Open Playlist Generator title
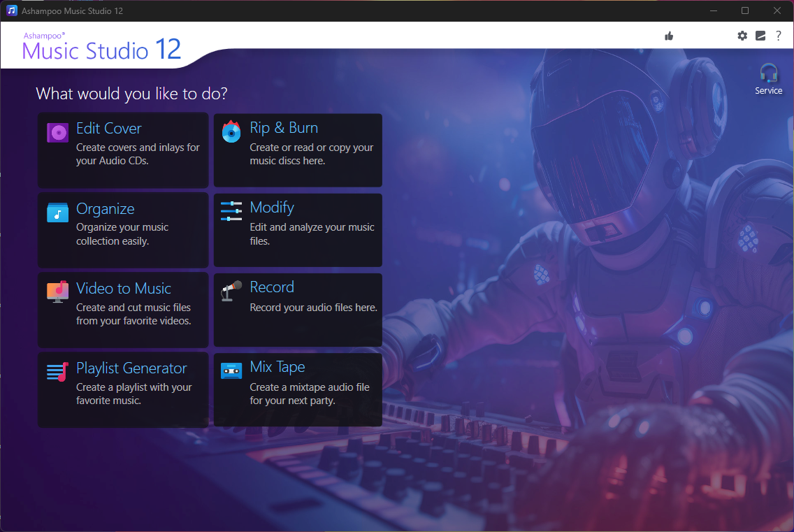 (x=131, y=368)
